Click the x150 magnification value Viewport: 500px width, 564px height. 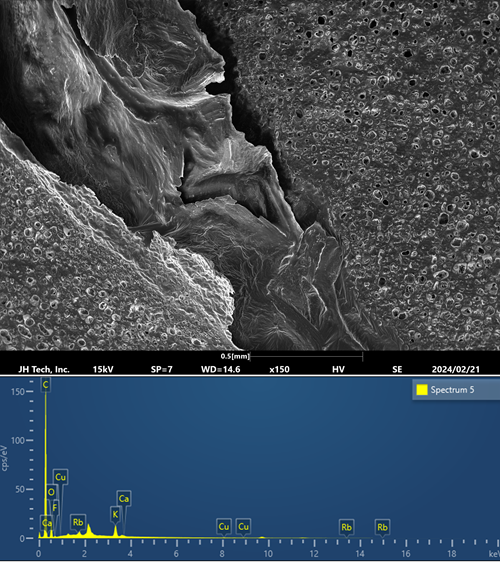(279, 369)
